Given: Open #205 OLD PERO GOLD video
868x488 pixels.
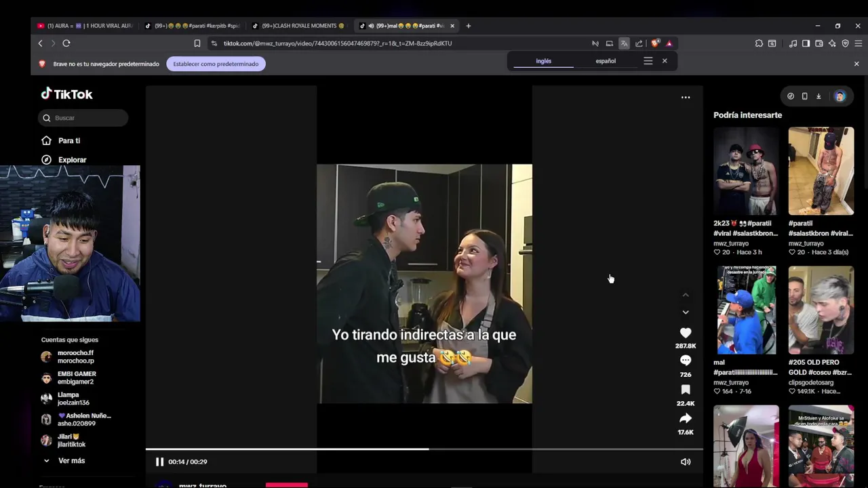Looking at the screenshot, I should pos(821,310).
